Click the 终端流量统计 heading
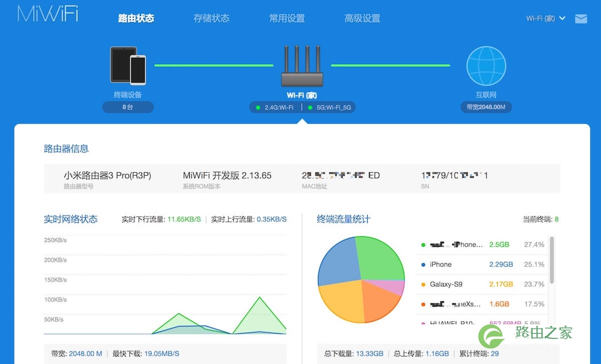The width and height of the screenshot is (601, 364). point(344,219)
